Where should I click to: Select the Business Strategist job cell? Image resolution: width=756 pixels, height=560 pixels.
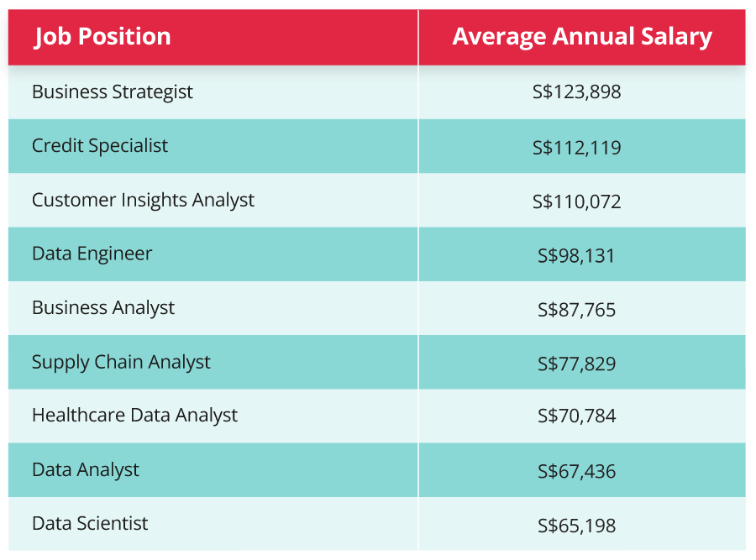pyautogui.click(x=113, y=92)
